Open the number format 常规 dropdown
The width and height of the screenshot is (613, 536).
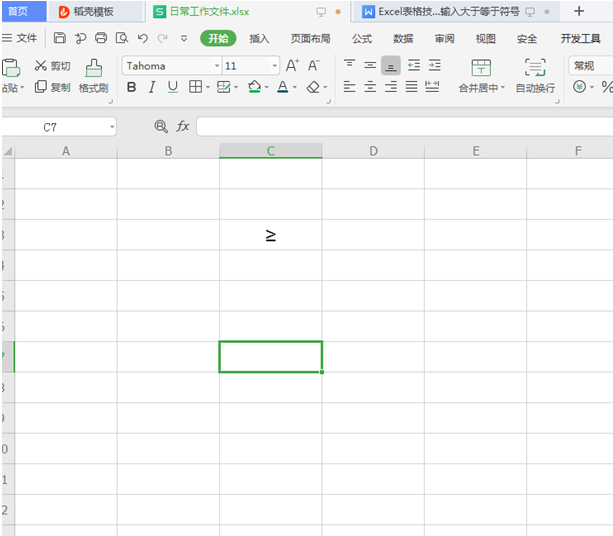pos(591,66)
